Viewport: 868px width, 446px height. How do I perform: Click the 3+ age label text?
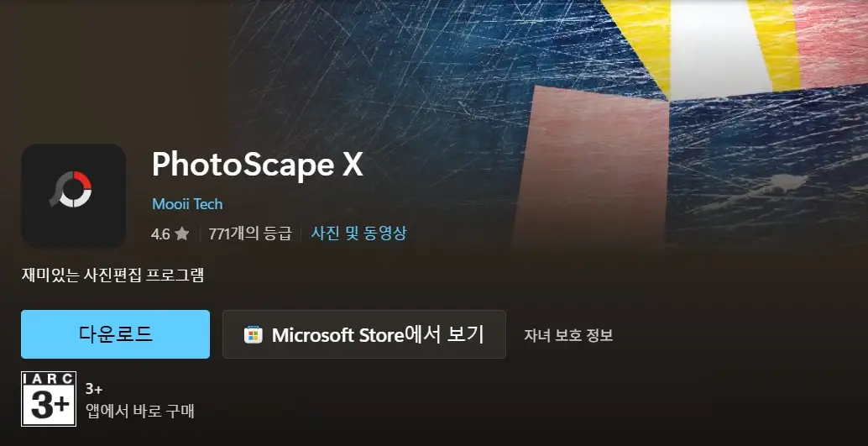coord(93,390)
